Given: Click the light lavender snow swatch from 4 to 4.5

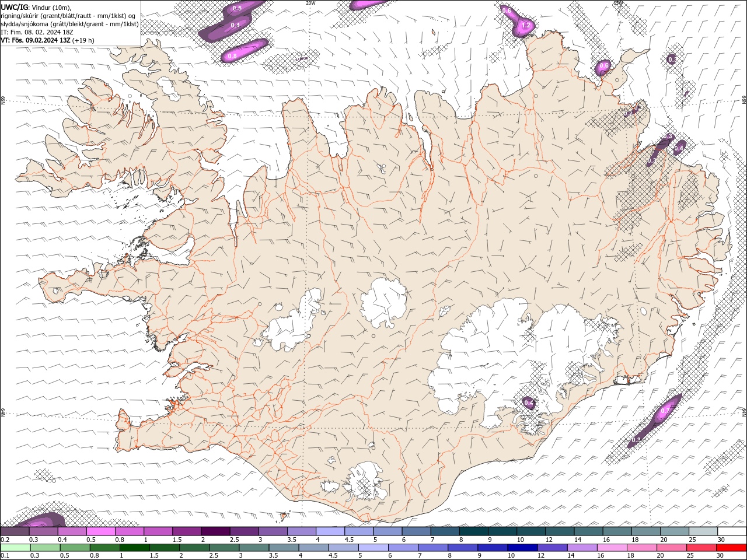Looking at the screenshot, I should pos(330,531).
